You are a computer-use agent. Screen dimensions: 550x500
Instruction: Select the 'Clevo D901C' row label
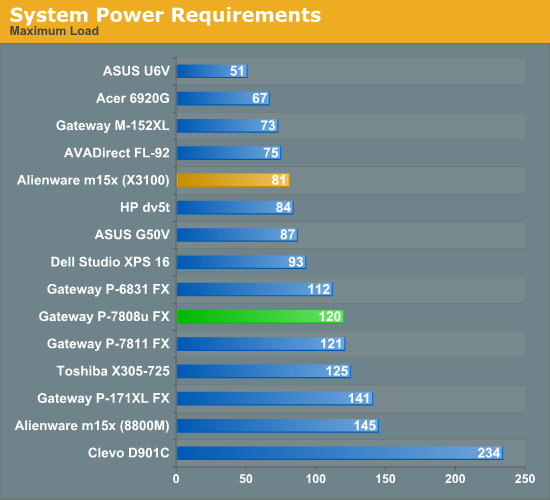point(128,453)
